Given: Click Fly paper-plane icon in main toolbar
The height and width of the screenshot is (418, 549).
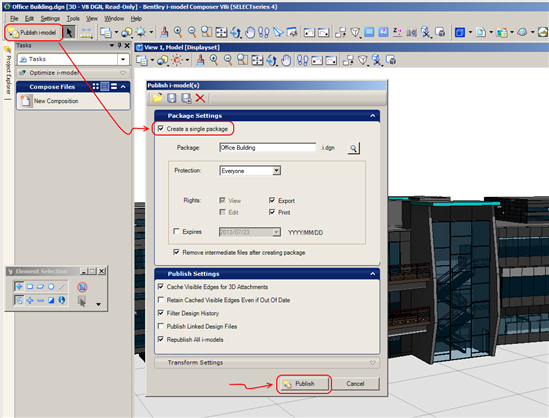Looking at the screenshot, I should (278, 33).
